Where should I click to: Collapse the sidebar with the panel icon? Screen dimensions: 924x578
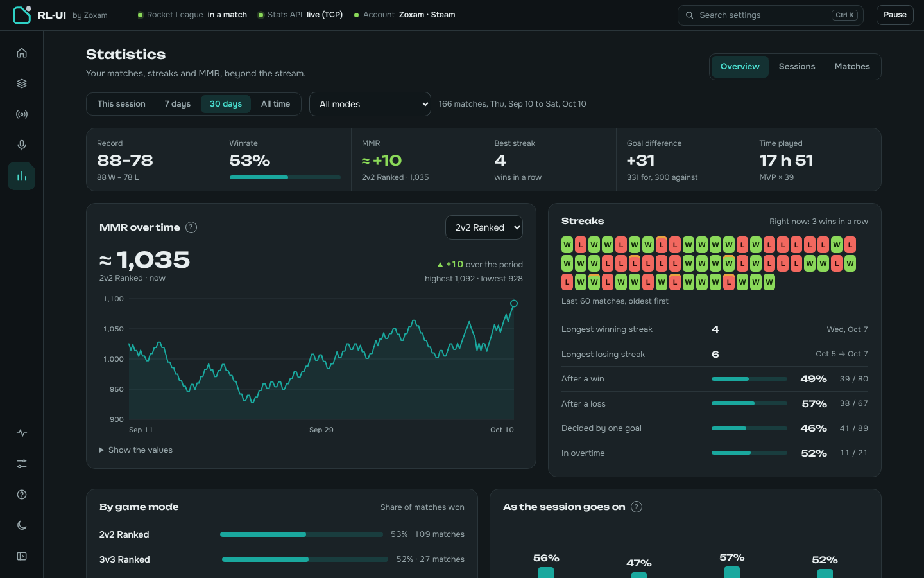22,556
